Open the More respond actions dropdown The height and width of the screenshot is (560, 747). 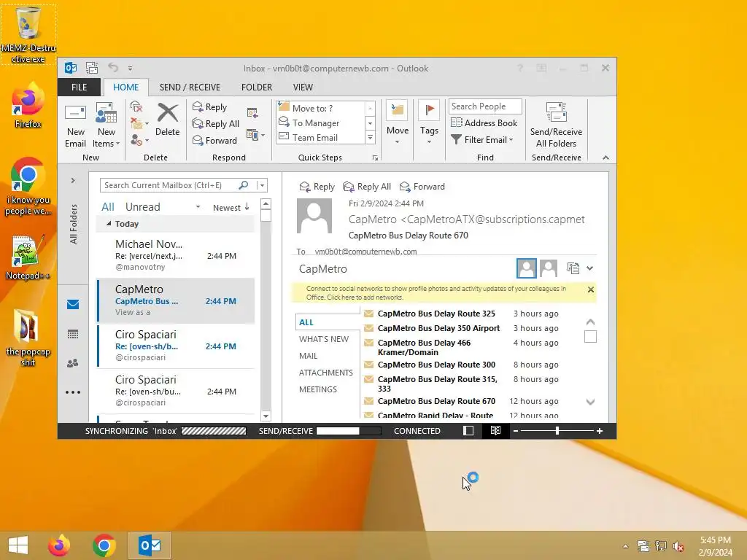(x=255, y=135)
